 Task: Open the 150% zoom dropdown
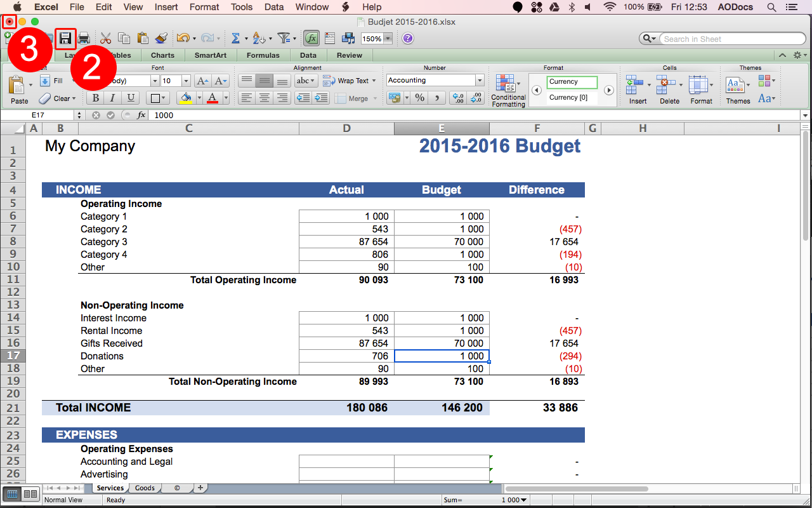pyautogui.click(x=386, y=39)
